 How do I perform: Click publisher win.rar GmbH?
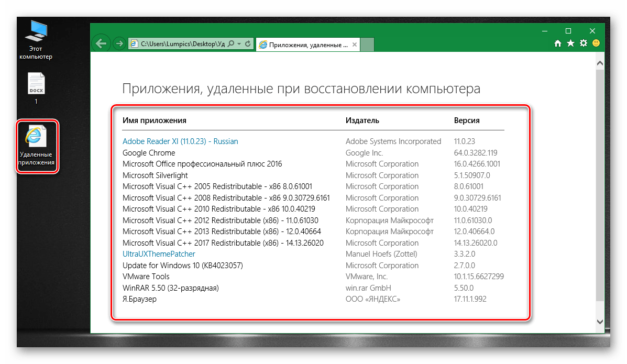point(368,288)
